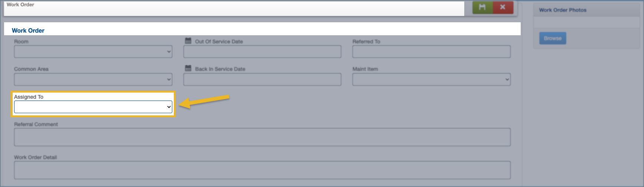Click the Work Order Photos panel header

click(563, 10)
